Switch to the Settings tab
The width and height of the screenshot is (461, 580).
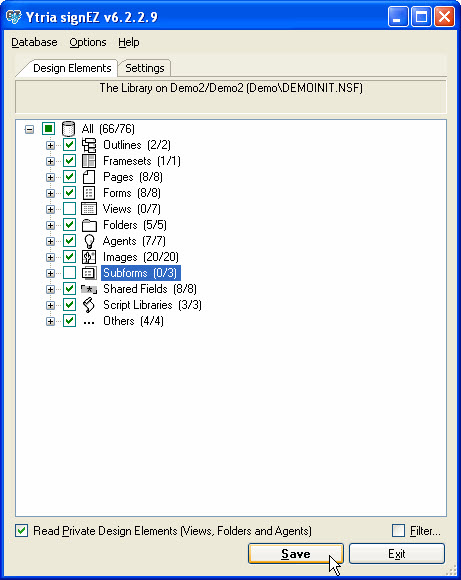pyautogui.click(x=145, y=68)
